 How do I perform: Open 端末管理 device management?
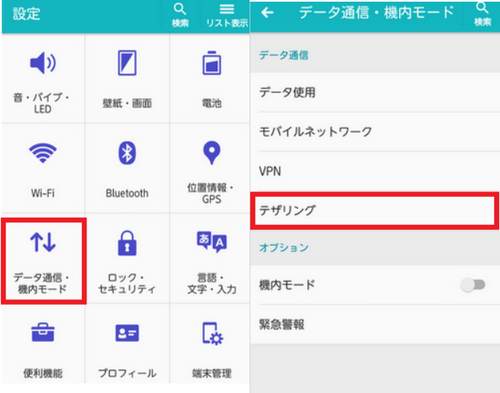[210, 344]
